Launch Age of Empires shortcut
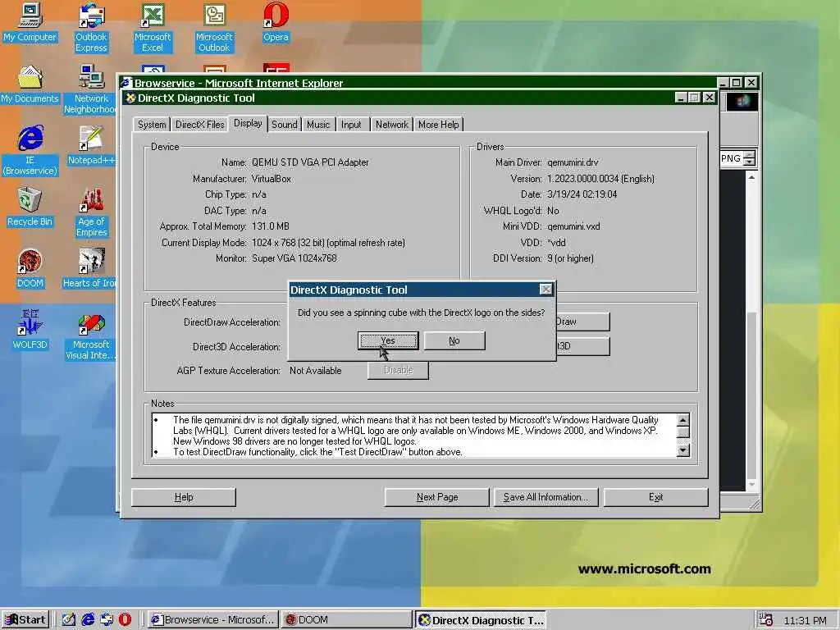Screen dimensions: 840x630 [x=92, y=212]
